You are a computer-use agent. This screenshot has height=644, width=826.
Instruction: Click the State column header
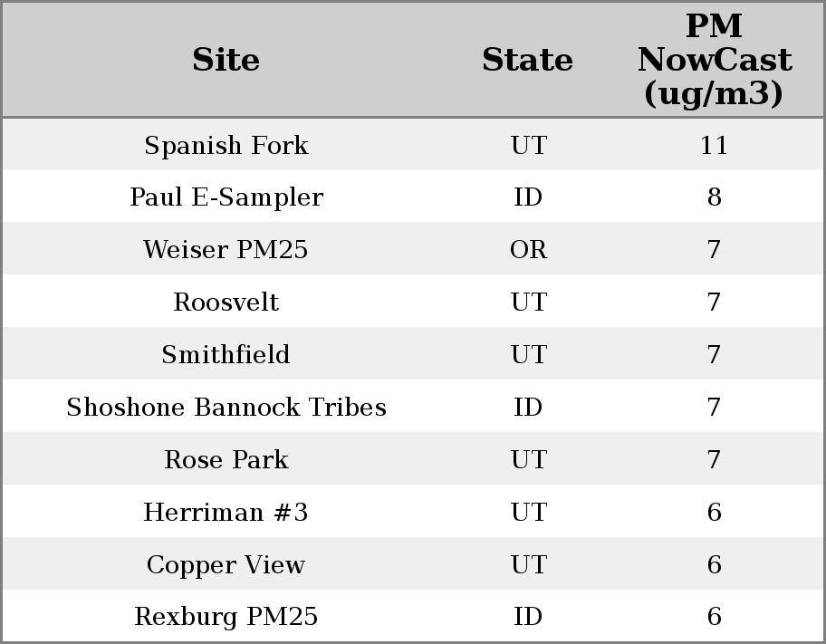pos(527,60)
